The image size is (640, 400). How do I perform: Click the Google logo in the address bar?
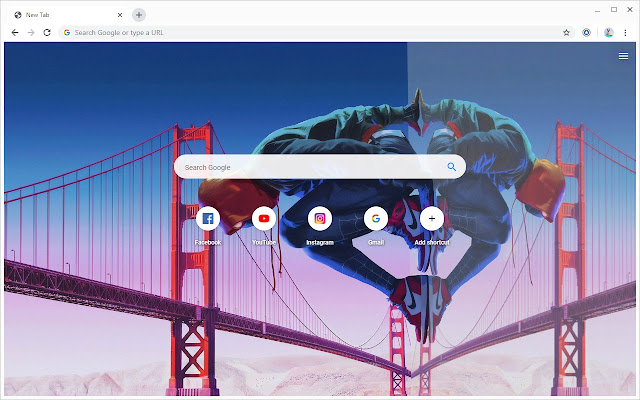tap(67, 33)
